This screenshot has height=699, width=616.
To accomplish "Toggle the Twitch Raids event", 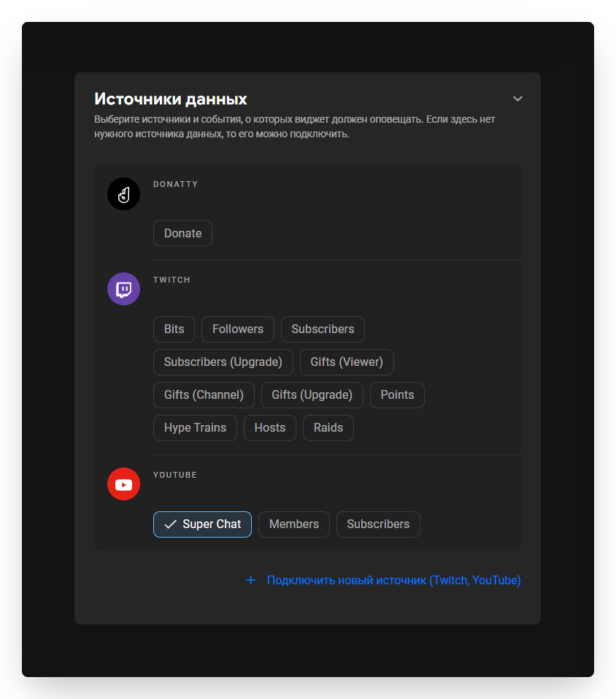I will (x=328, y=428).
